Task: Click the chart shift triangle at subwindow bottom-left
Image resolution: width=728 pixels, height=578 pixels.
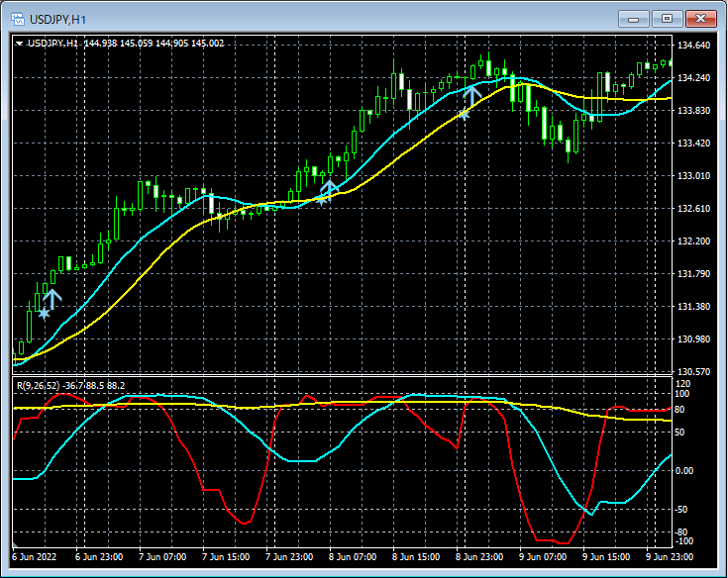Action: pyautogui.click(x=15, y=544)
